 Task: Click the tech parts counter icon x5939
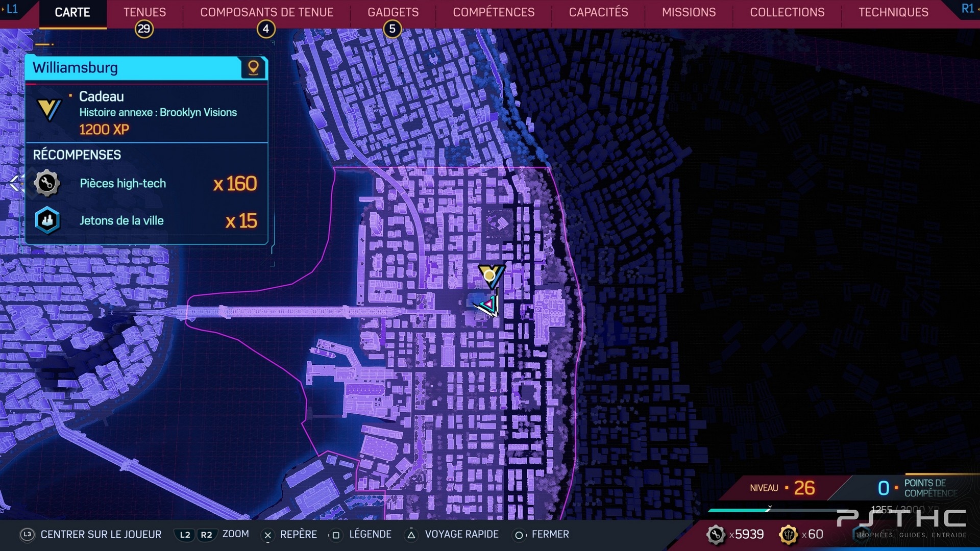(x=716, y=535)
